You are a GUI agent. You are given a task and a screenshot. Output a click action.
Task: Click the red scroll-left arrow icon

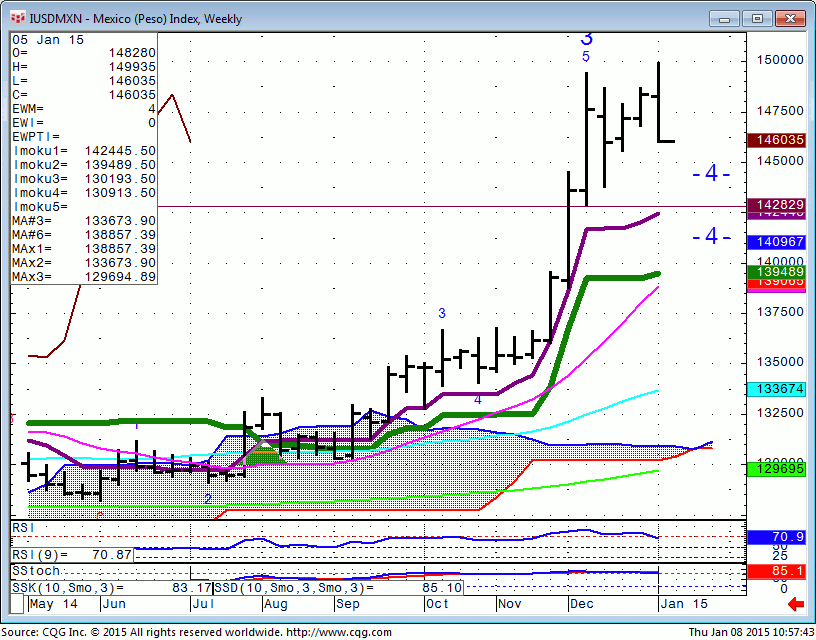[x=796, y=604]
